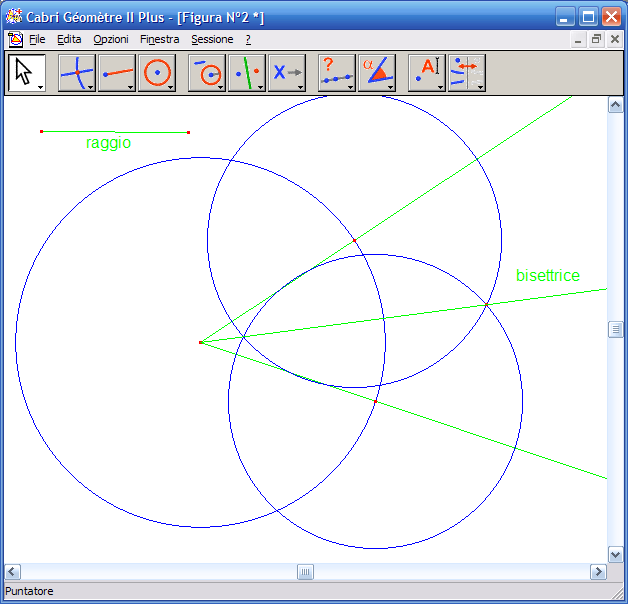
Task: Open the File menu
Action: pos(37,40)
